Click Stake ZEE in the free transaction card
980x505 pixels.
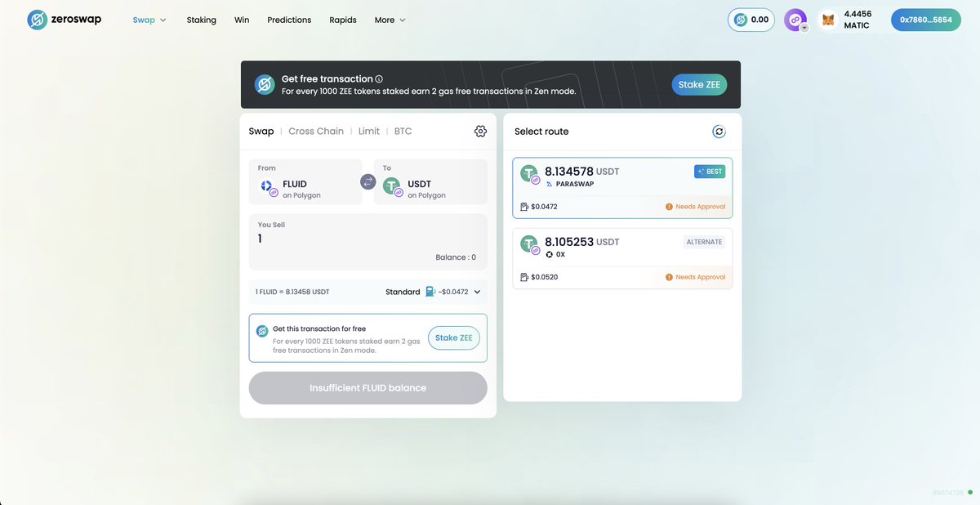pos(454,337)
